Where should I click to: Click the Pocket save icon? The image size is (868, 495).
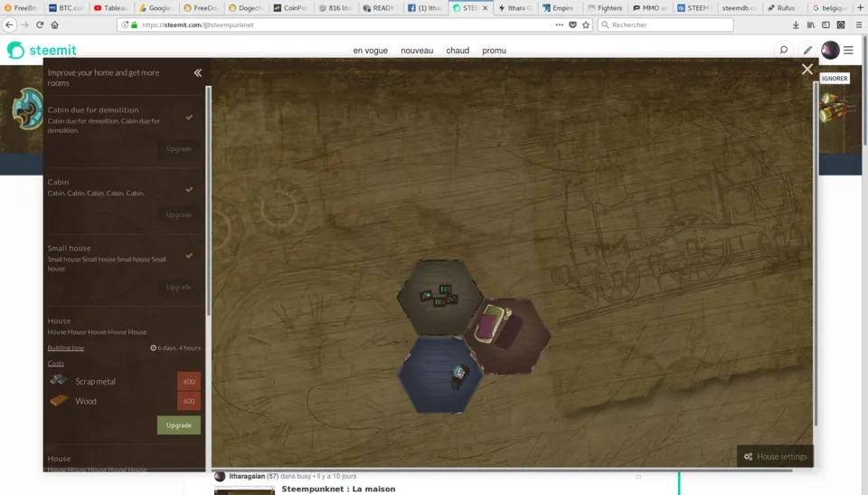[573, 25]
